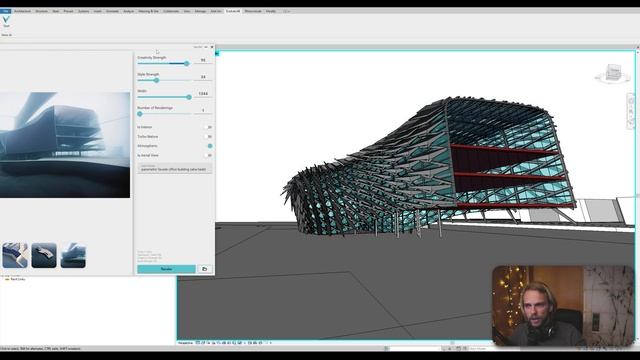Adjust the Number of Renderings slider handle
The width and height of the screenshot is (640, 360).
click(x=140, y=114)
